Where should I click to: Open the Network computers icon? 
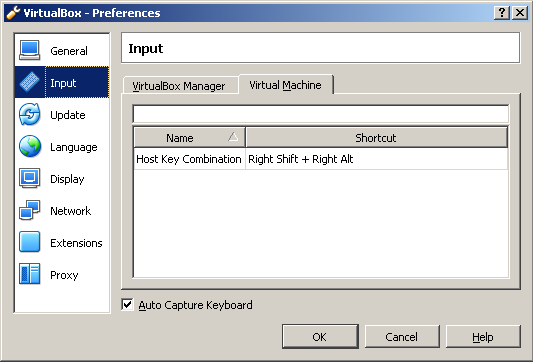point(30,210)
